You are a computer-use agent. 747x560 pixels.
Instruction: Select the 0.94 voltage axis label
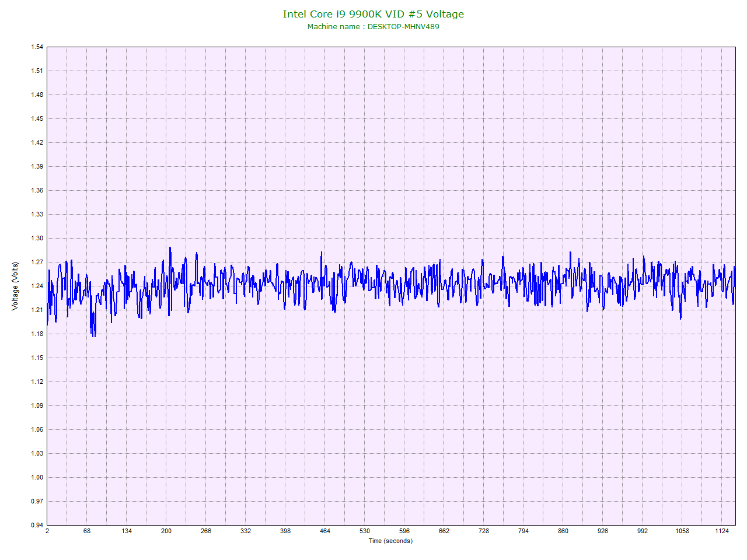pyautogui.click(x=37, y=526)
